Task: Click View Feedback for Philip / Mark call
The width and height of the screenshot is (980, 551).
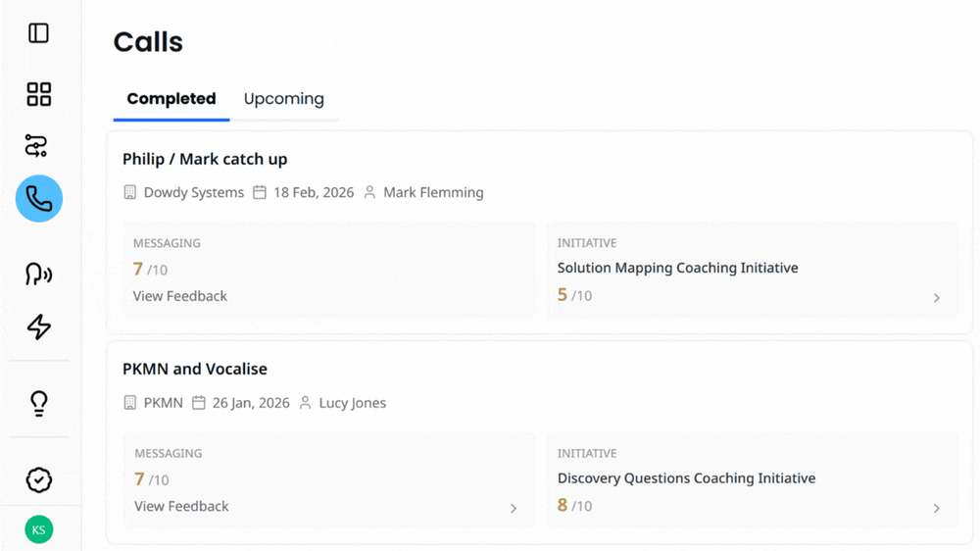Action: (x=180, y=296)
